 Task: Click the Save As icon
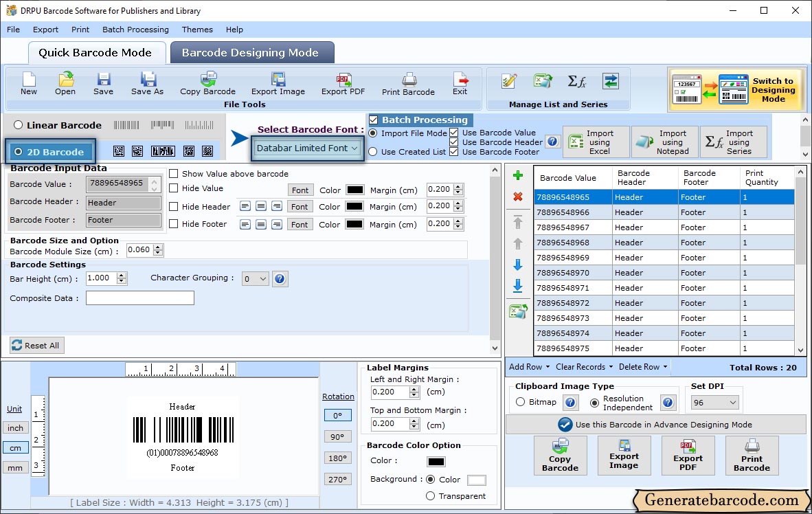(147, 84)
